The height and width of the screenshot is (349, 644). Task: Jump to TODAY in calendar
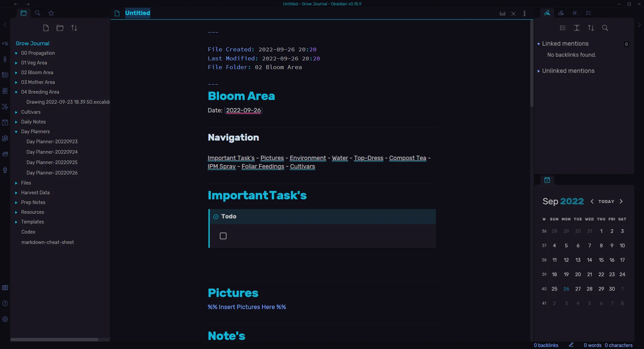coord(606,202)
